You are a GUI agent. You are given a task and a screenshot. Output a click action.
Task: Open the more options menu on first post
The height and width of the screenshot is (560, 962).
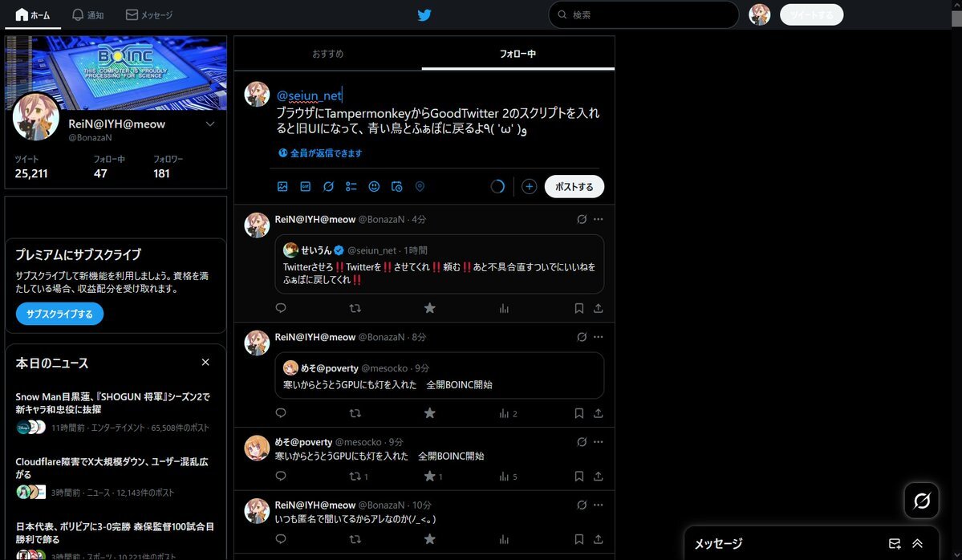pyautogui.click(x=598, y=219)
